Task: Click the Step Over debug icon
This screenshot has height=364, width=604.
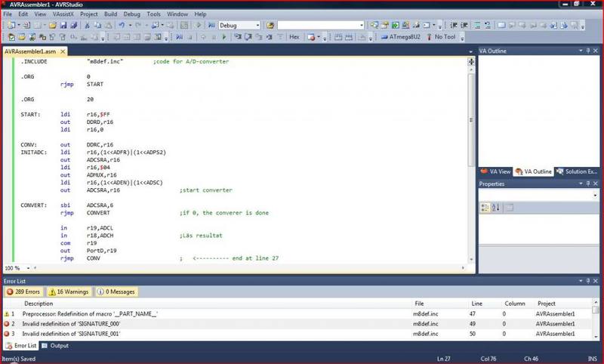Action: click(248, 37)
